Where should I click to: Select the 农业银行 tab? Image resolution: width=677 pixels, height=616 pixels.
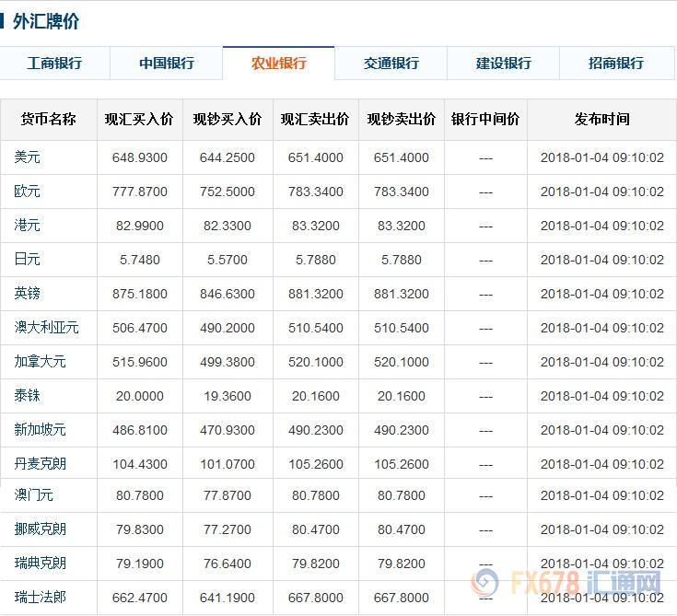tap(279, 63)
